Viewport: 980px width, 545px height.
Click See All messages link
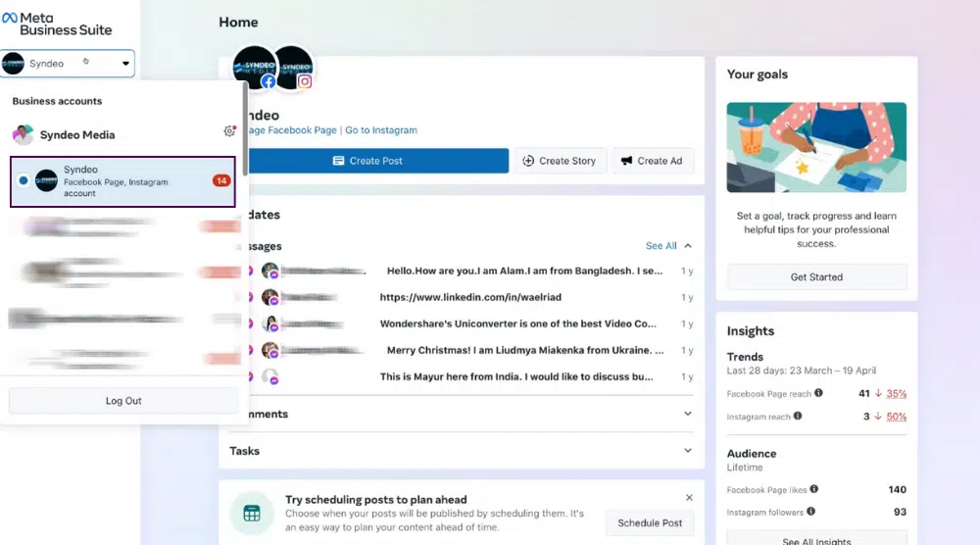point(661,246)
